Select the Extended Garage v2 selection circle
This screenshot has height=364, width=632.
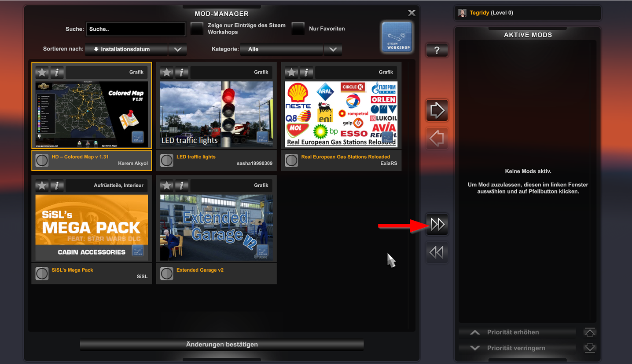click(x=166, y=273)
